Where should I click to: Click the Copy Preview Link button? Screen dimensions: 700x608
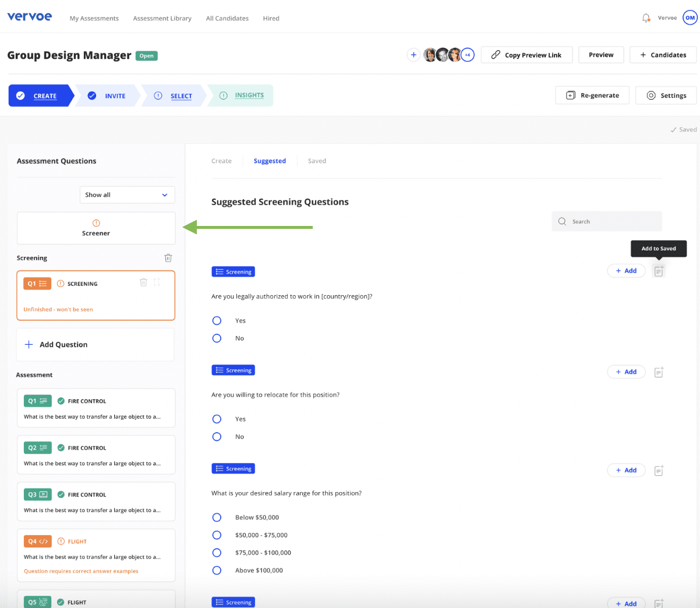tap(526, 54)
